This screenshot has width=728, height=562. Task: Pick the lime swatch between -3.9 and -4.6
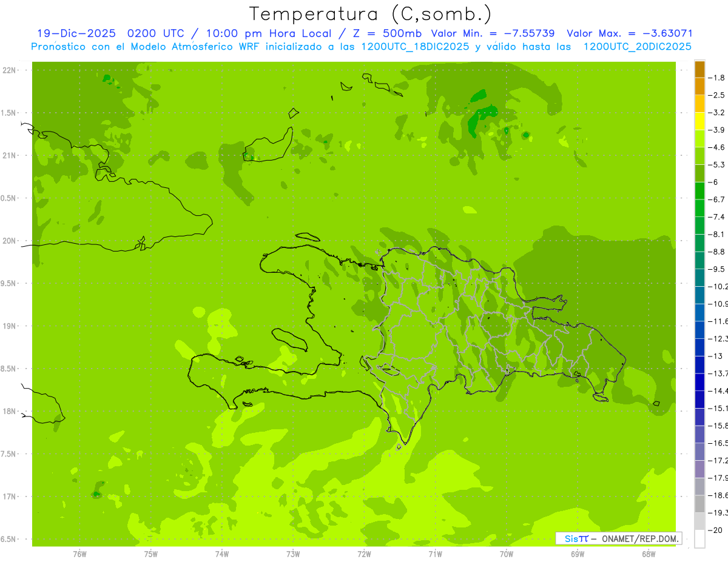point(699,139)
